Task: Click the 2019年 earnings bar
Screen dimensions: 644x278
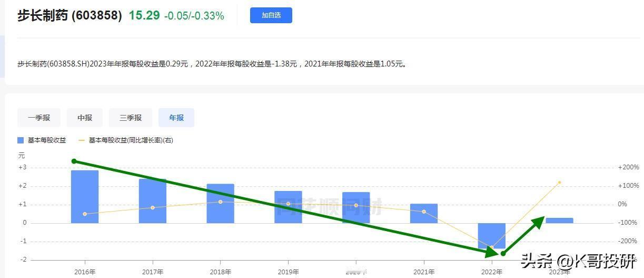Action: coord(288,207)
